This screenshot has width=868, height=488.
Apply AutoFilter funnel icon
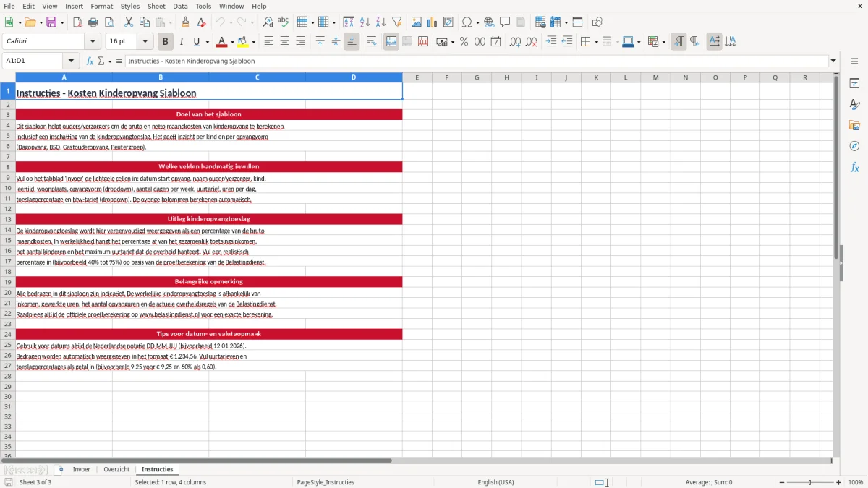pyautogui.click(x=396, y=22)
